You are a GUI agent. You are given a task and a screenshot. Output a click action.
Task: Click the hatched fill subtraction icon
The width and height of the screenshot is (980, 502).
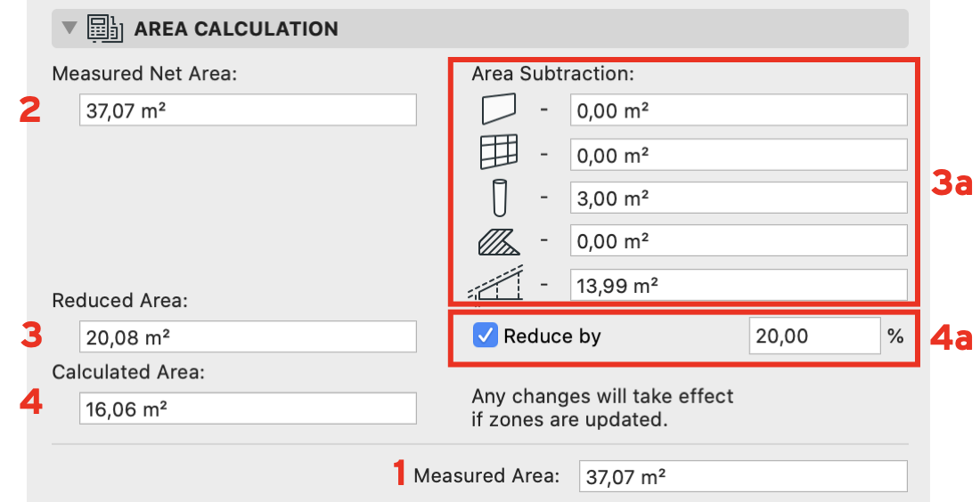click(x=499, y=241)
